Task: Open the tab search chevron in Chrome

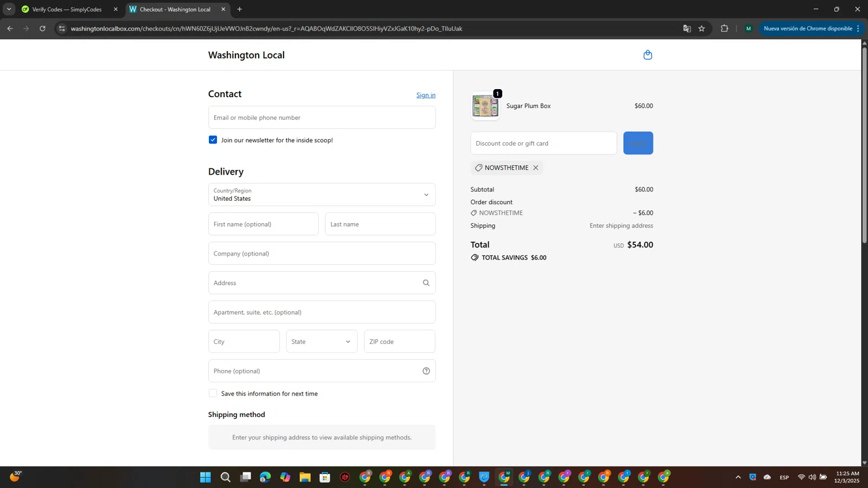Action: coord(9,9)
